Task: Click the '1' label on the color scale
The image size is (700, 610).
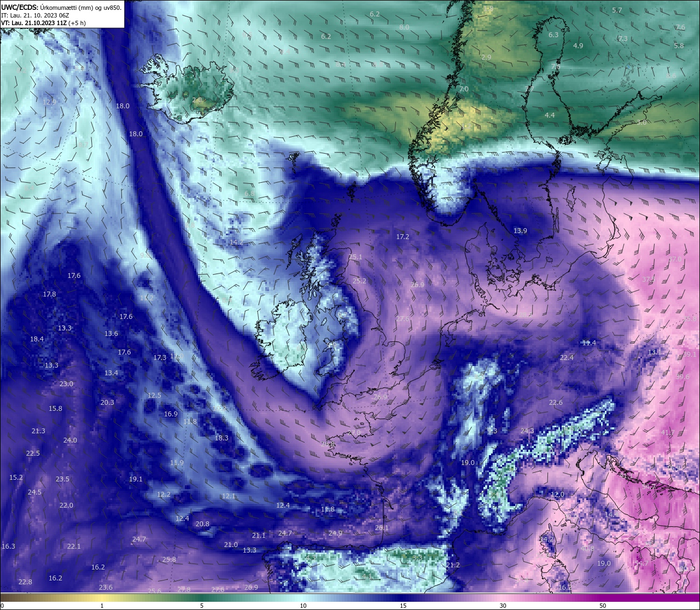Action: pyautogui.click(x=102, y=606)
